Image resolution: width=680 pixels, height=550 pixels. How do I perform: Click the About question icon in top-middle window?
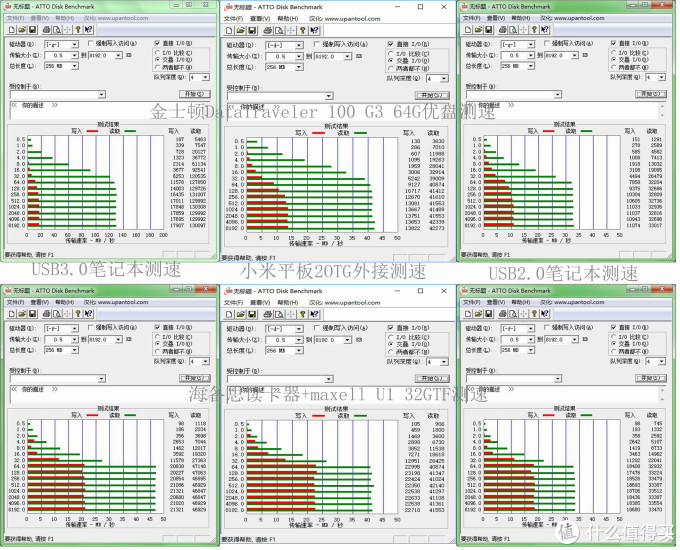[303, 30]
